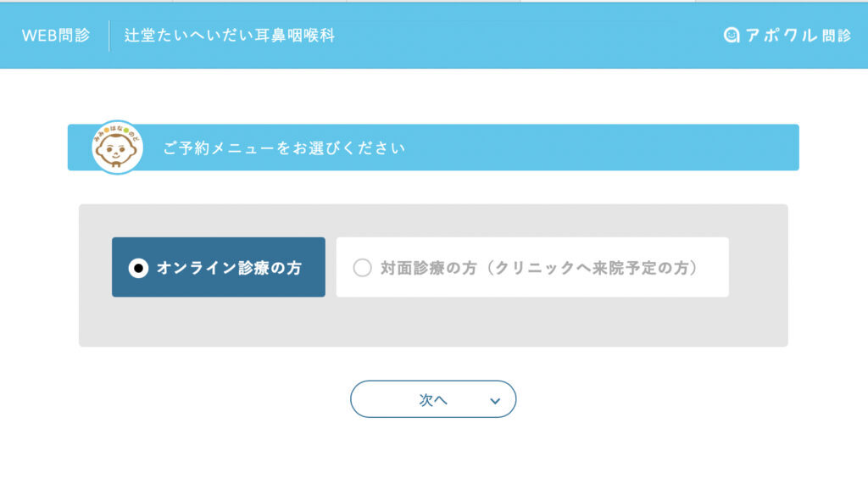Click the 次へ label text
Viewport: 868px width, 501px height.
click(433, 399)
